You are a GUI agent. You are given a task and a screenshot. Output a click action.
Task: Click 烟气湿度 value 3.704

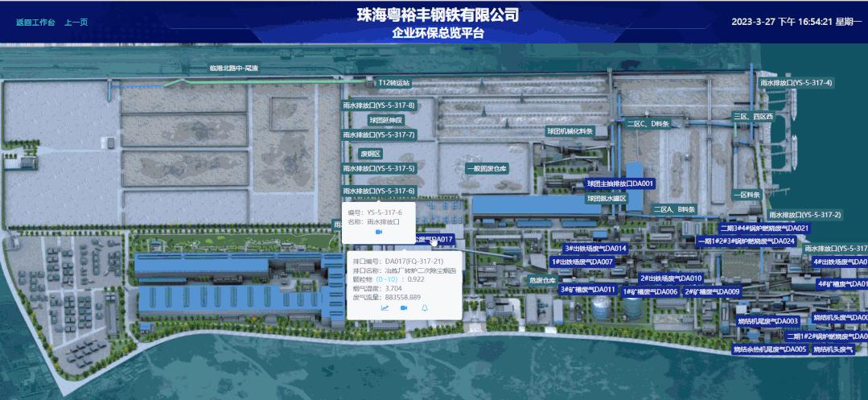[x=393, y=289]
